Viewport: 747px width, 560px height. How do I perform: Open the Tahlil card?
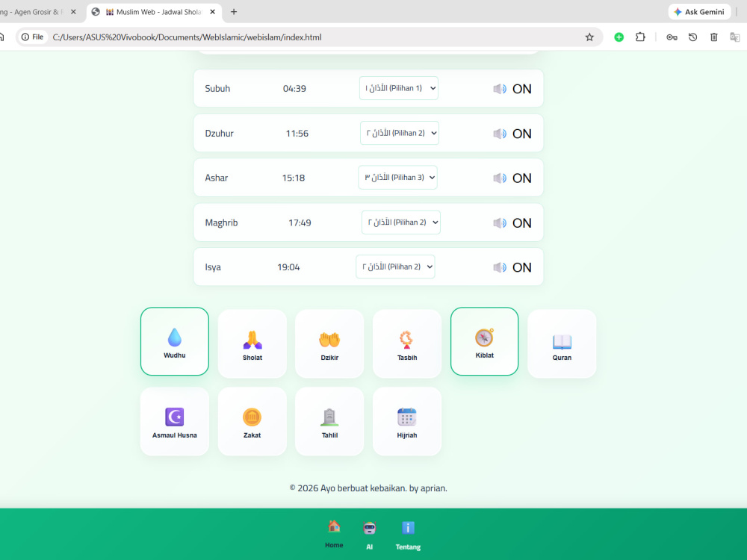point(329,421)
